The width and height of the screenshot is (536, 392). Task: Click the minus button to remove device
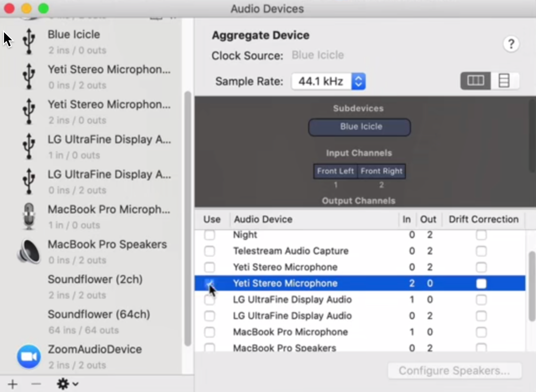pos(36,384)
